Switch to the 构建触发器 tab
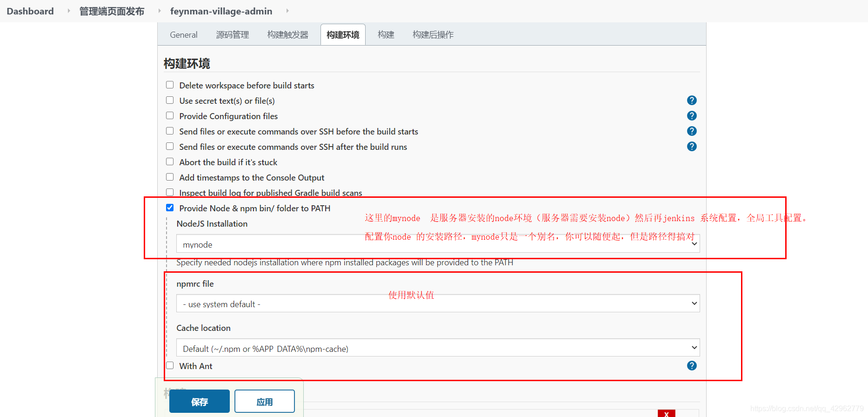The image size is (868, 417). 288,35
